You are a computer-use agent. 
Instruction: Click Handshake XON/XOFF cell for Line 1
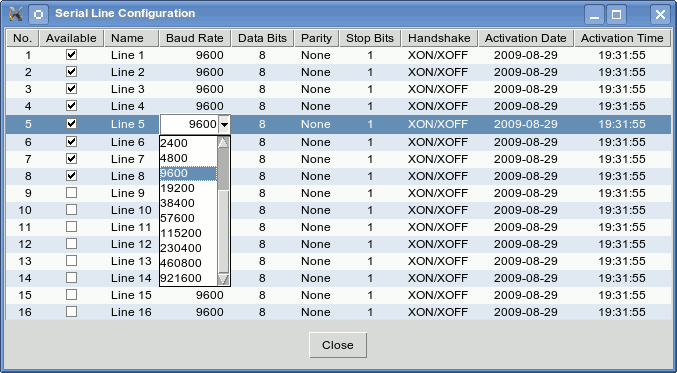click(x=439, y=55)
